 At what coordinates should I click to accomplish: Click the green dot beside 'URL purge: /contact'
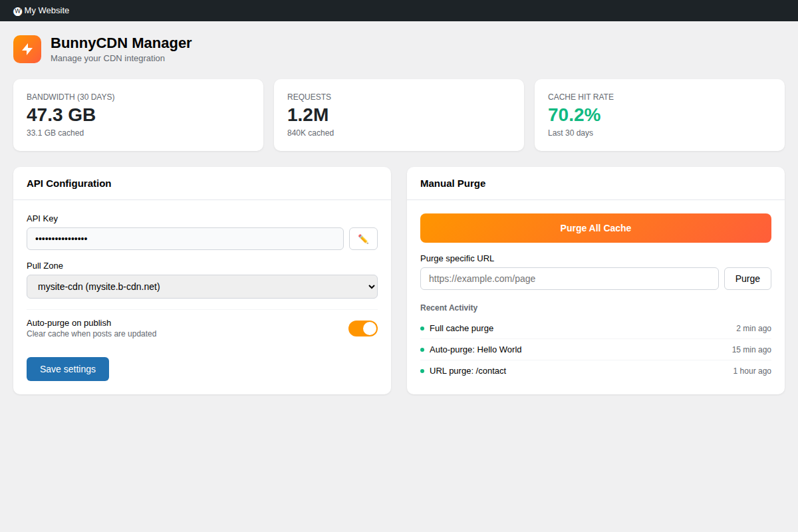[x=422, y=371]
